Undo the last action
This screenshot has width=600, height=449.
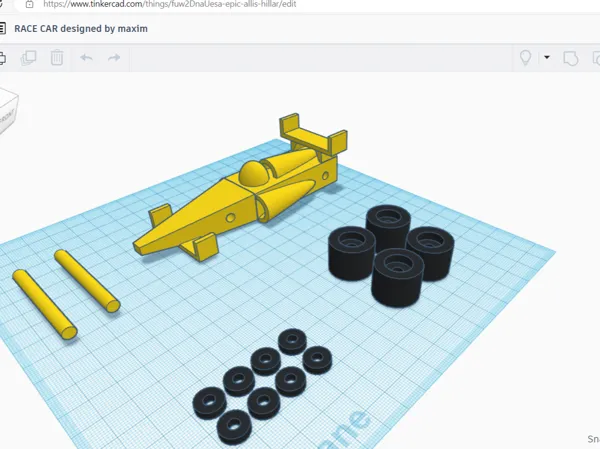pos(86,58)
